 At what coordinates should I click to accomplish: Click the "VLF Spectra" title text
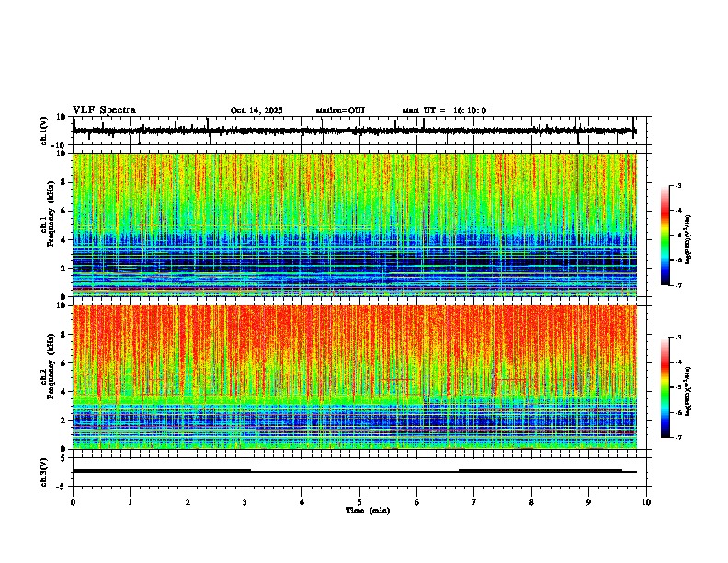(x=104, y=110)
